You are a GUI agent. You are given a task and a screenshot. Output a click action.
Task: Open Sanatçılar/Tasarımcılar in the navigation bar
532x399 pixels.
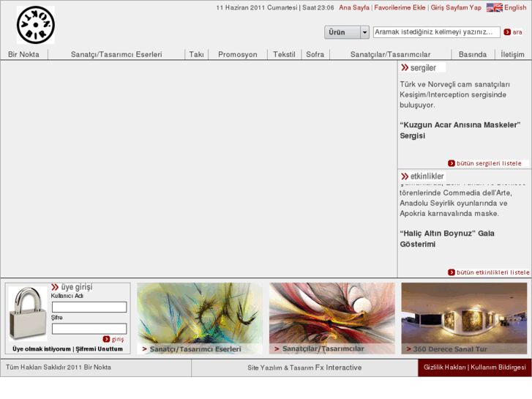(x=390, y=54)
